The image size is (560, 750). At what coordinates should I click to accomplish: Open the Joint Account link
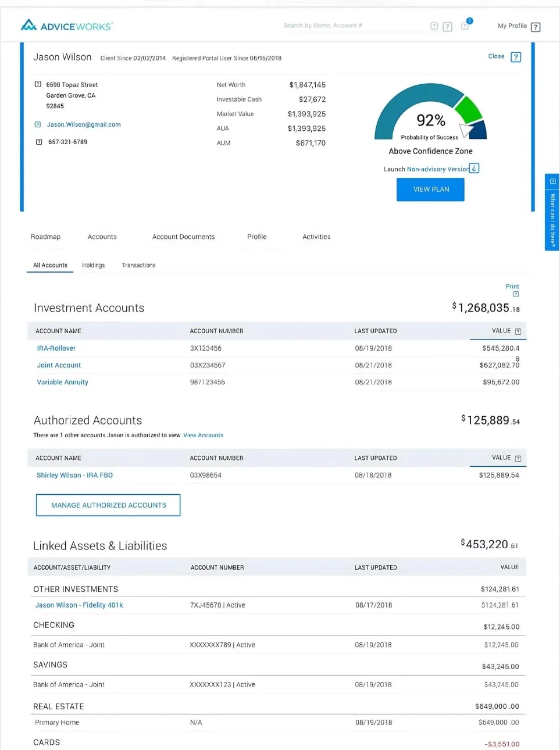pos(59,365)
